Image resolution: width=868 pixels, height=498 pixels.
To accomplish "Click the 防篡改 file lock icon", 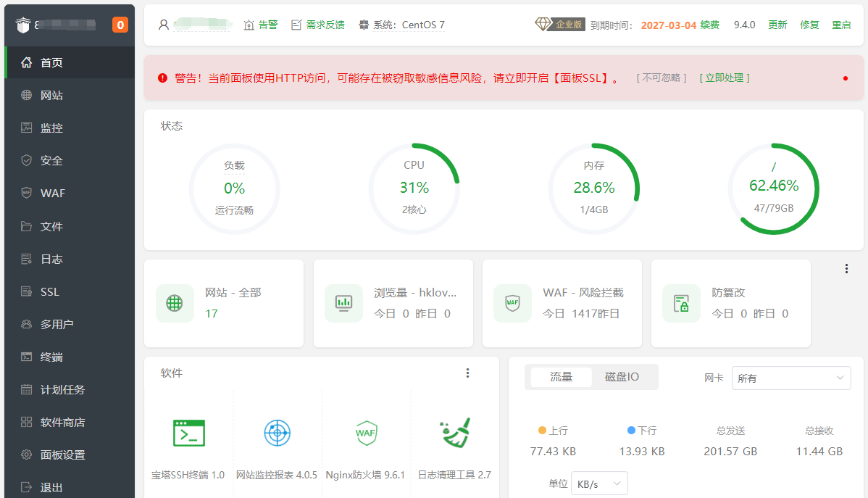I will [682, 303].
